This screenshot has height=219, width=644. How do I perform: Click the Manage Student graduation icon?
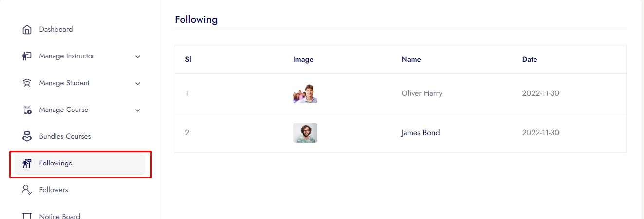pos(27,83)
